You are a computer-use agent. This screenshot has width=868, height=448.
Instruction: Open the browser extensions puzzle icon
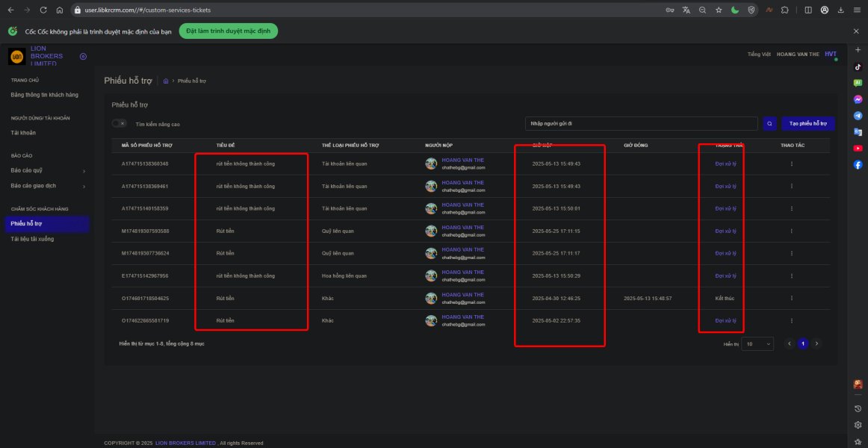point(784,10)
